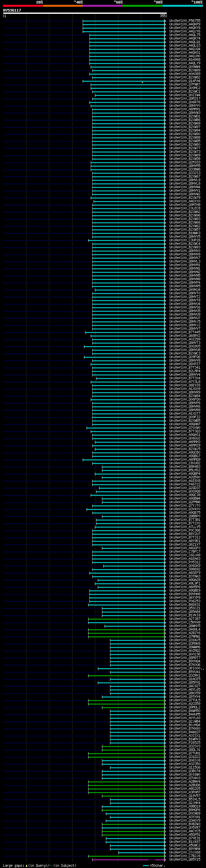The height and width of the screenshot is (868, 206).
Task: Select hit label UniRef100_B5IKL5
Action: click(x=185, y=799)
